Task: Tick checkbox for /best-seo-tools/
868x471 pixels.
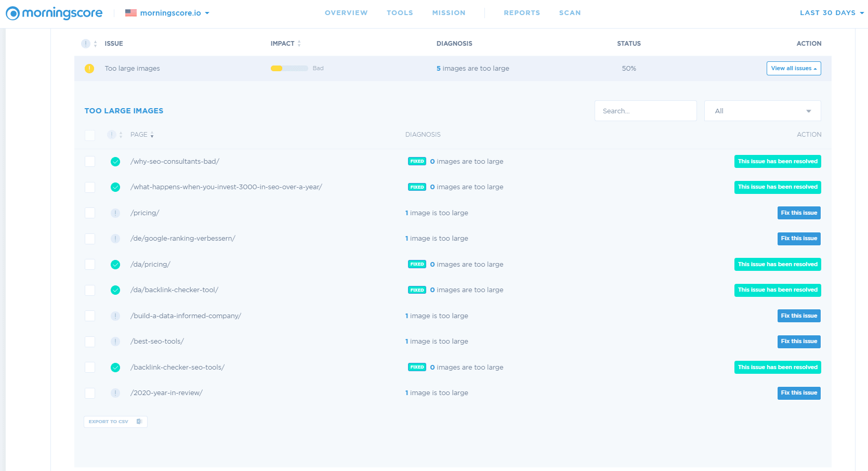Action: [x=90, y=342]
